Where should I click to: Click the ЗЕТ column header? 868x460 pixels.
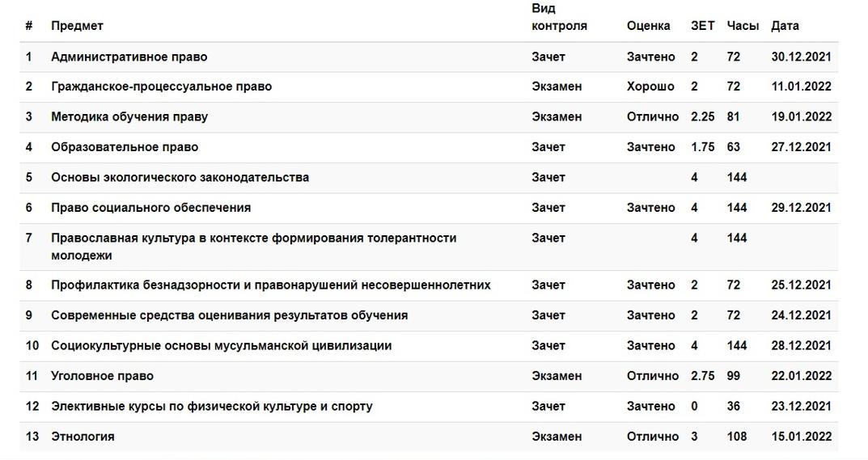(703, 25)
